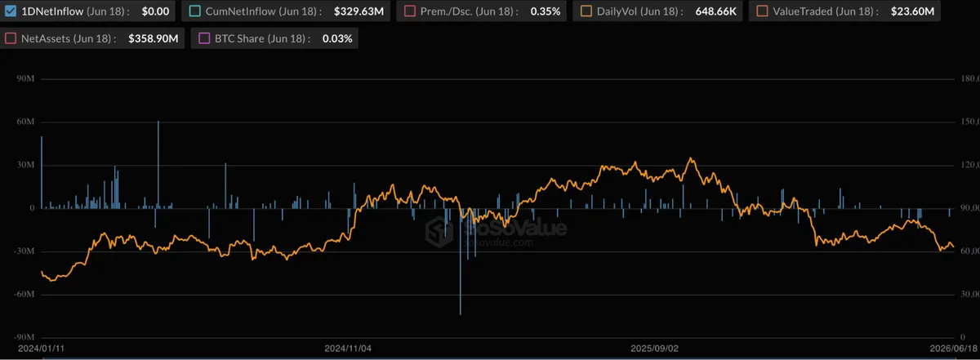Click the orange price line peak near 2025/09
The height and width of the screenshot is (360, 980).
[692, 158]
